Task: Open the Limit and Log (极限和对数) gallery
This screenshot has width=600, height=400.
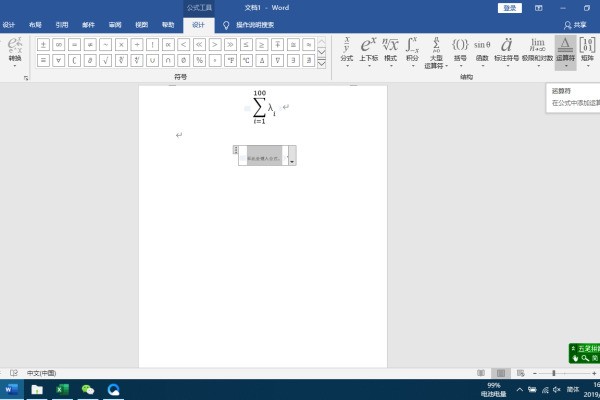Action: (537, 50)
